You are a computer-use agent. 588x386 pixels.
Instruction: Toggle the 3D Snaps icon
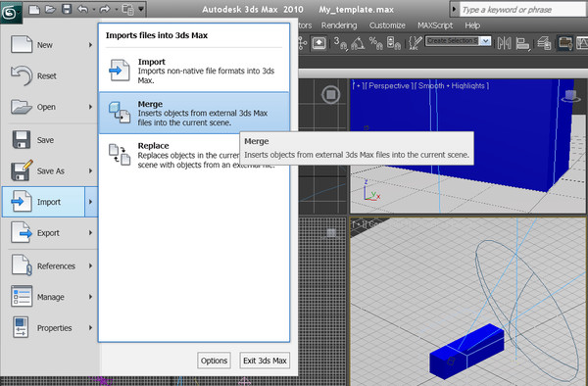340,43
